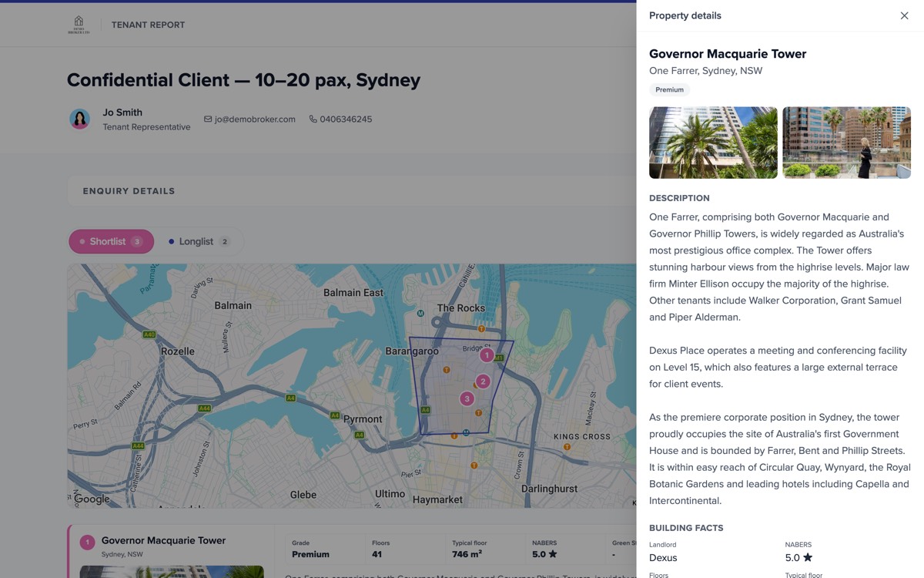Click the phone handset icon
Viewport: 924px width, 578px height.
313,119
